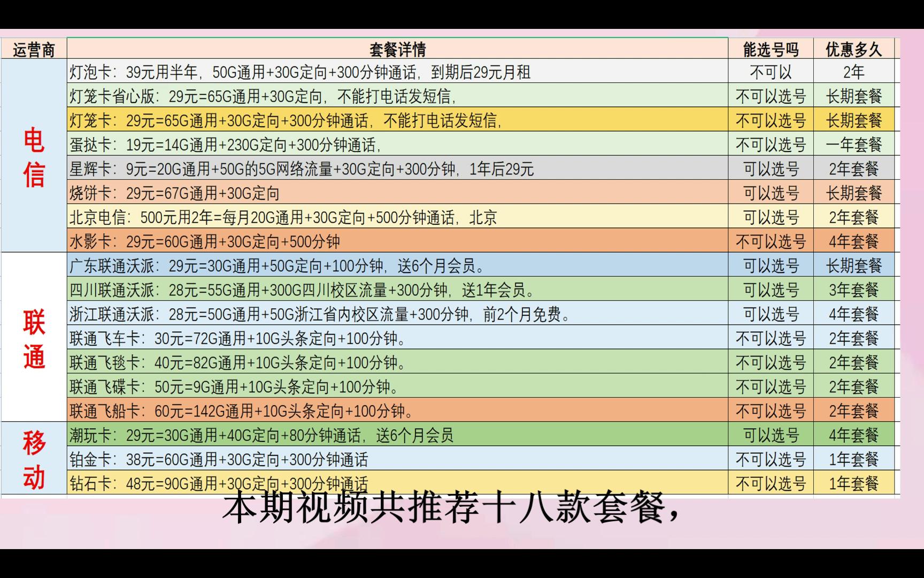The height and width of the screenshot is (578, 924).
Task: Click 1年套餐 in 铂金卡 row
Action: pyautogui.click(x=853, y=459)
